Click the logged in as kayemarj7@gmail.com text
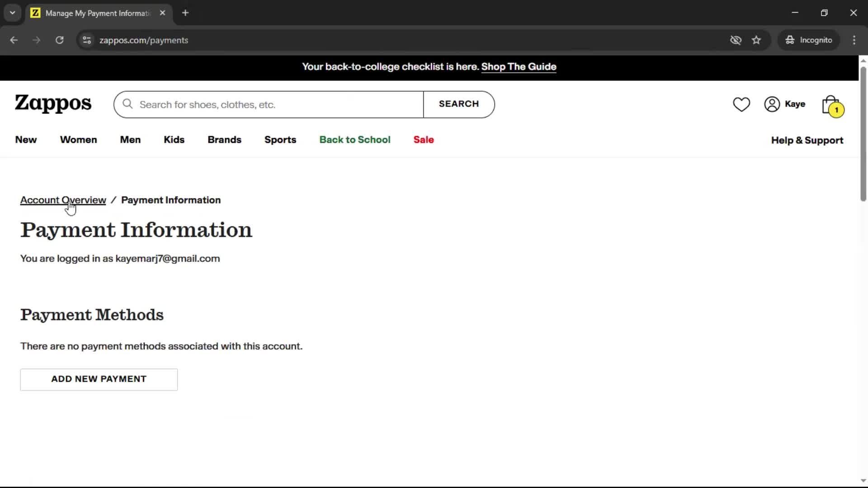The width and height of the screenshot is (868, 488). click(120, 258)
